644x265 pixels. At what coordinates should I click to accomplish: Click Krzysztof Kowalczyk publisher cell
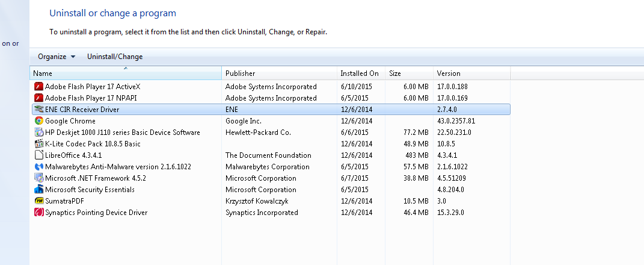pos(257,201)
